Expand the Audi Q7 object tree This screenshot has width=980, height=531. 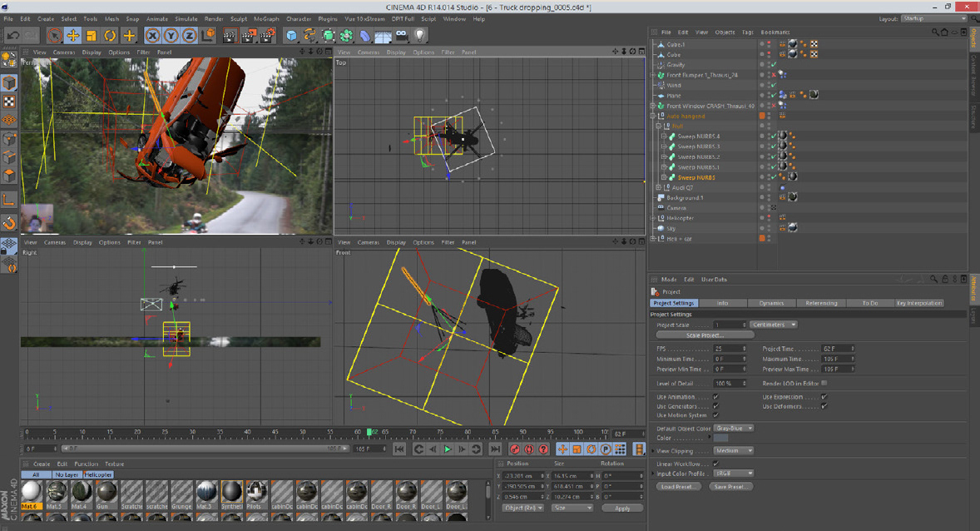[x=658, y=187]
